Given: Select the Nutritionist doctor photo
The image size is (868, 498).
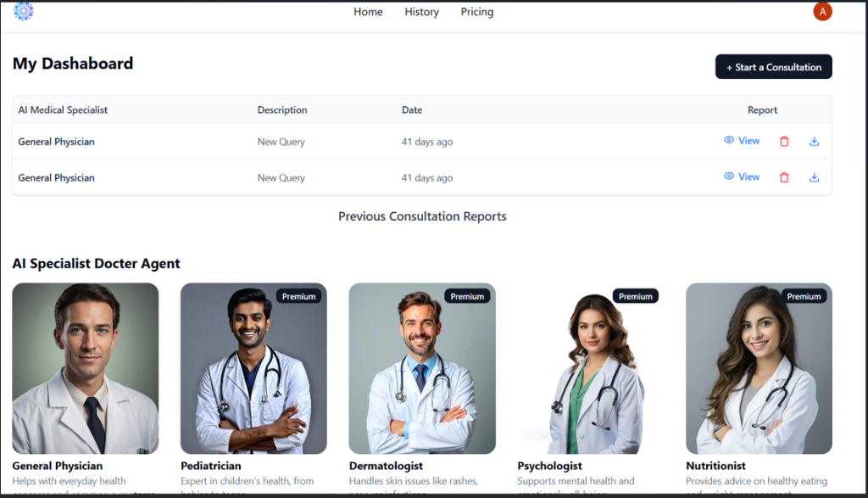Looking at the screenshot, I should click(x=759, y=368).
